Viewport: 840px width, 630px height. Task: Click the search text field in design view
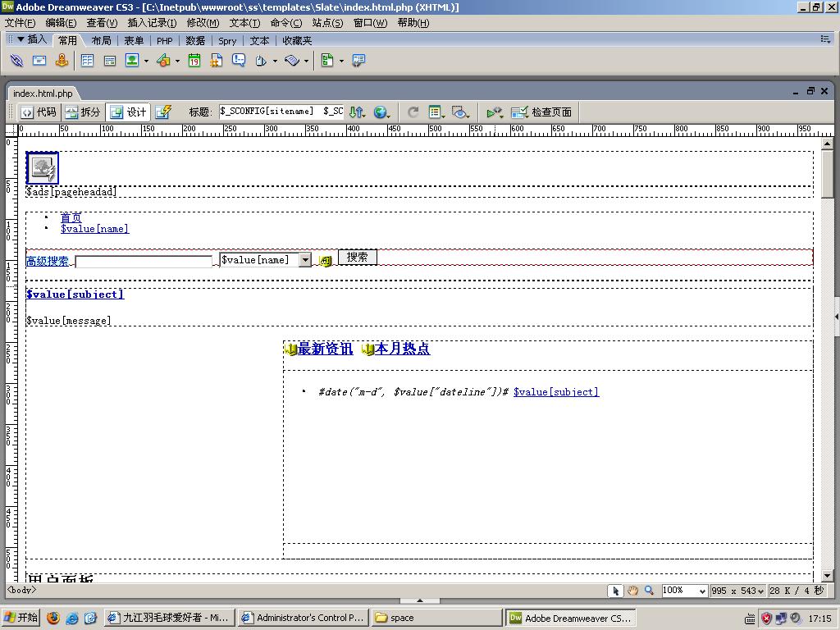[144, 262]
